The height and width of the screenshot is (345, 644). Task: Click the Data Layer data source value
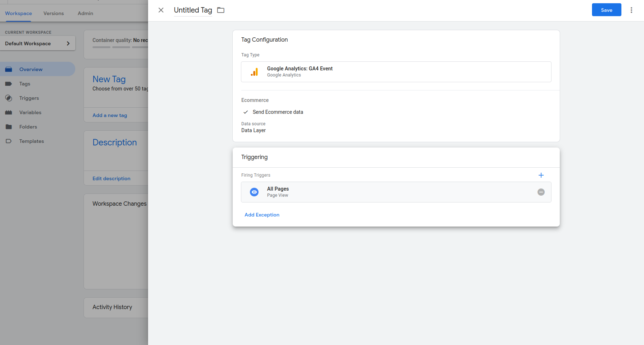pos(254,130)
